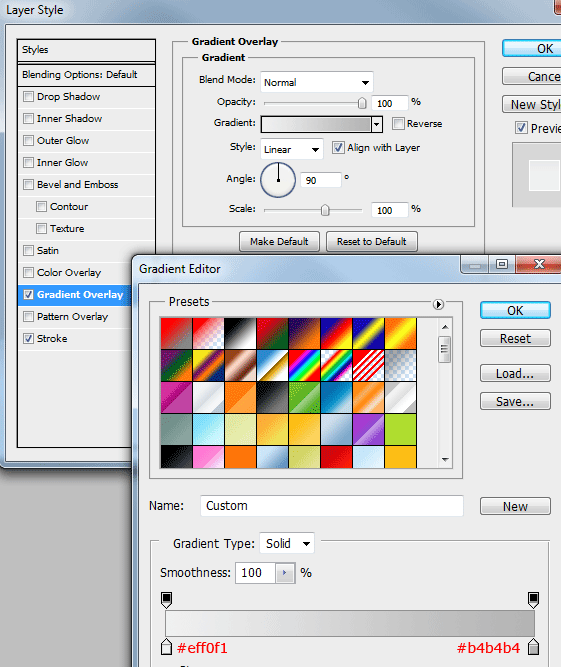Check the Reverse gradient option
The height and width of the screenshot is (667, 561).
(x=398, y=123)
